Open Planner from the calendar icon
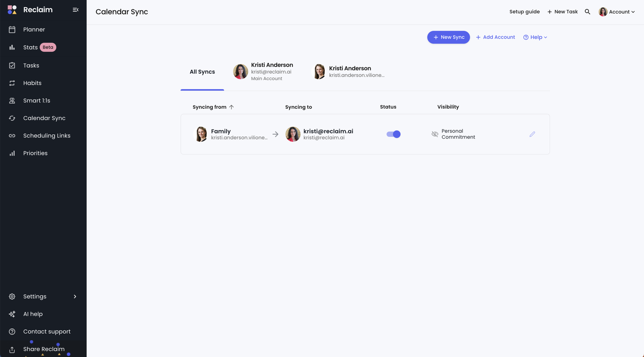This screenshot has width=644, height=357. click(12, 29)
